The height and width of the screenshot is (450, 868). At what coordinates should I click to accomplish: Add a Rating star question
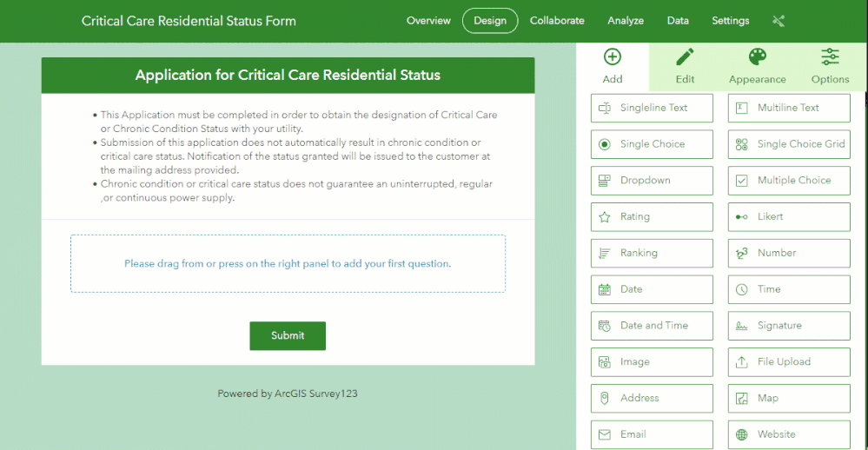click(x=652, y=217)
